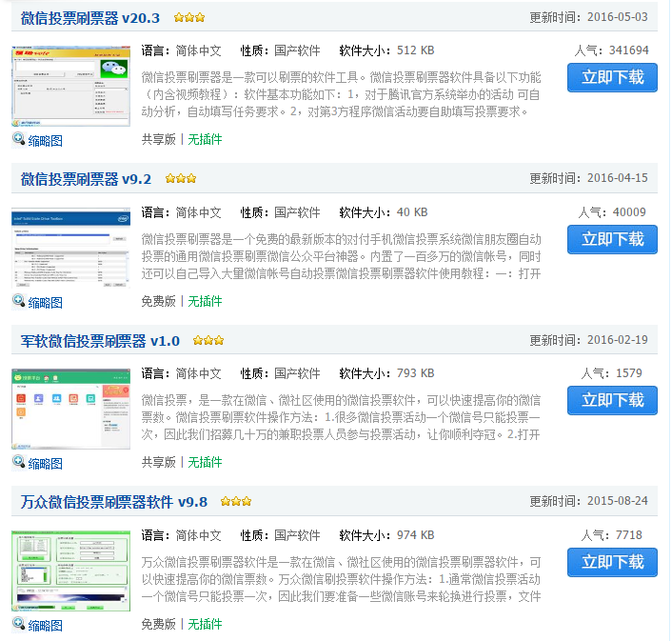Click the star rating beside v20.3 title
672x641 pixels.
tap(189, 17)
